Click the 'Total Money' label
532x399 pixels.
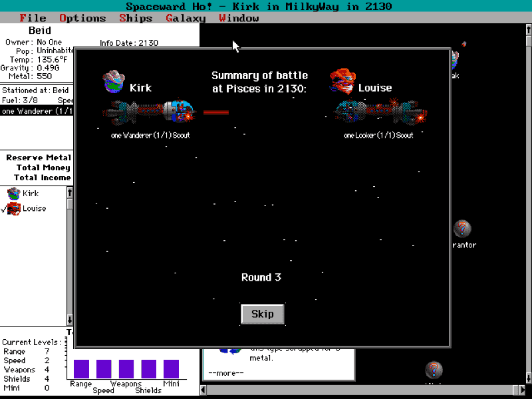[43, 168]
